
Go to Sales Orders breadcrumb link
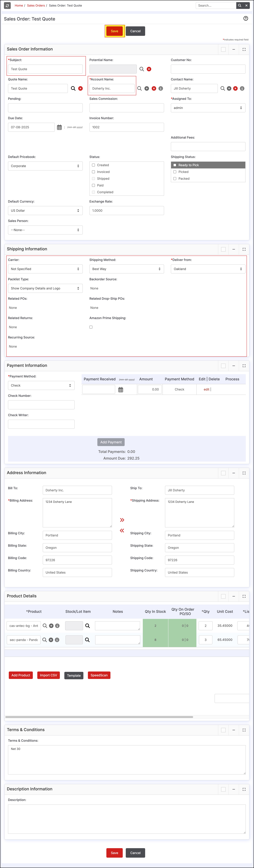(36, 5)
